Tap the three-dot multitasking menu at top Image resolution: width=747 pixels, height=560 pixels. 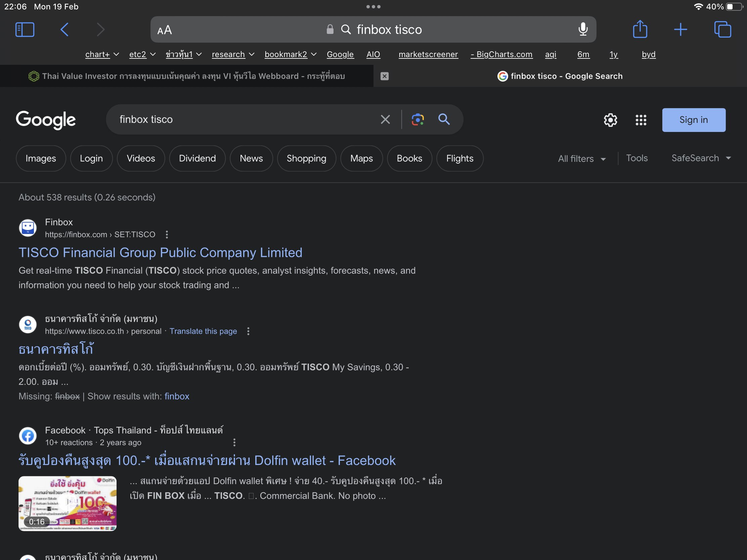[x=373, y=6]
